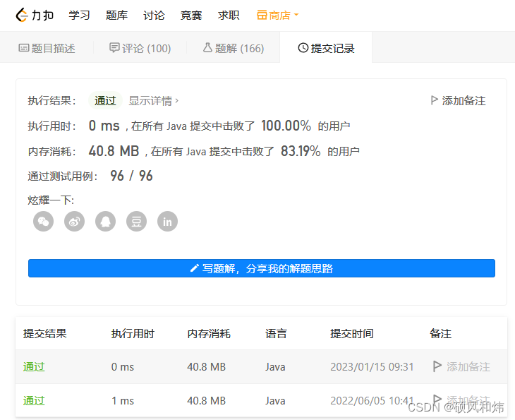The width and height of the screenshot is (515, 420).
Task: Click 添加备注 flag in the 2023/01/15 row
Action: coord(461,367)
